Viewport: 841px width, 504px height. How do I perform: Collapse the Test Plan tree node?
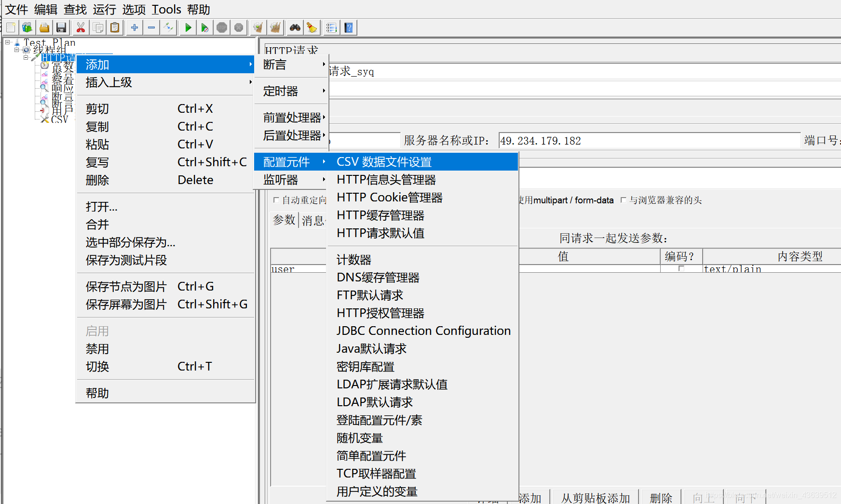point(8,42)
